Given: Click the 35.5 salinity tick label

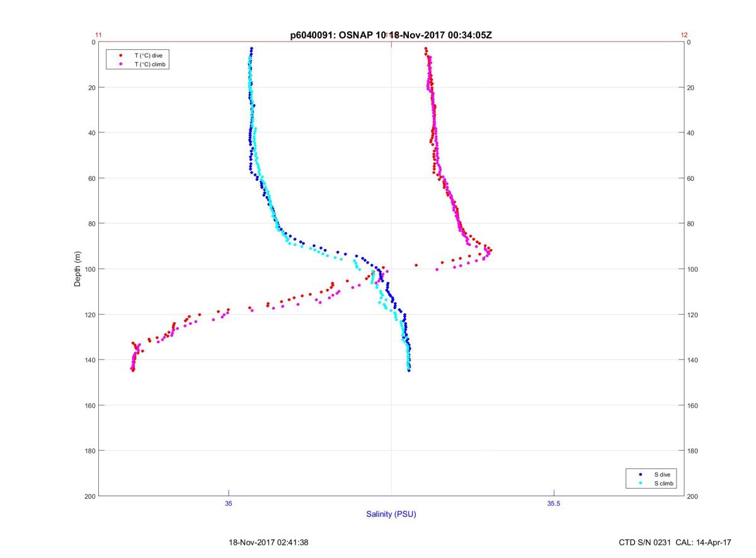Looking at the screenshot, I should (553, 503).
